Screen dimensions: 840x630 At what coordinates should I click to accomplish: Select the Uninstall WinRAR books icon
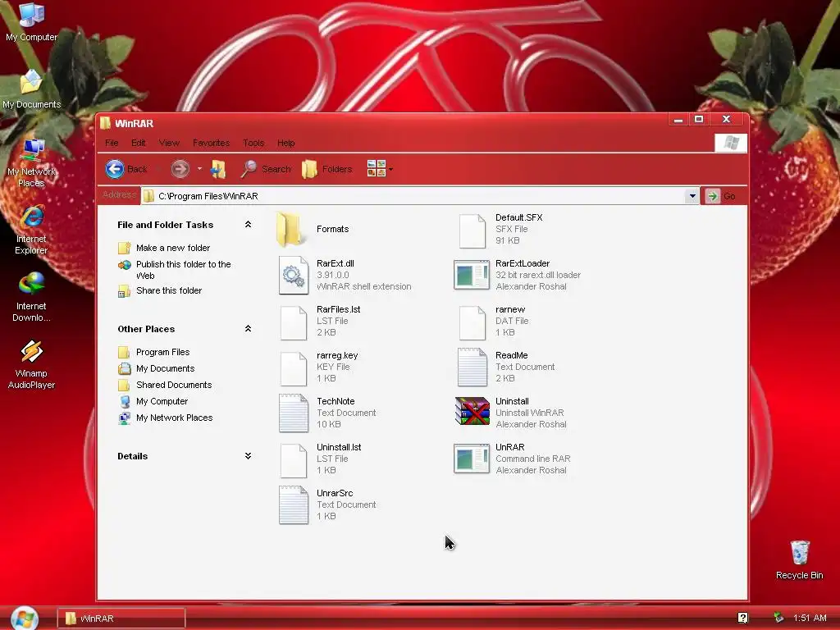[472, 411]
